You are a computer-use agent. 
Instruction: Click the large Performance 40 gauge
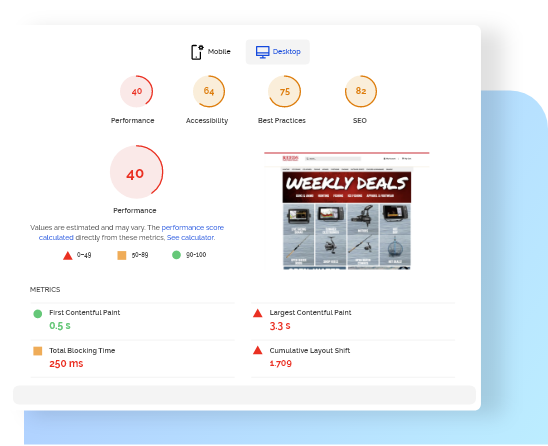pyautogui.click(x=136, y=172)
